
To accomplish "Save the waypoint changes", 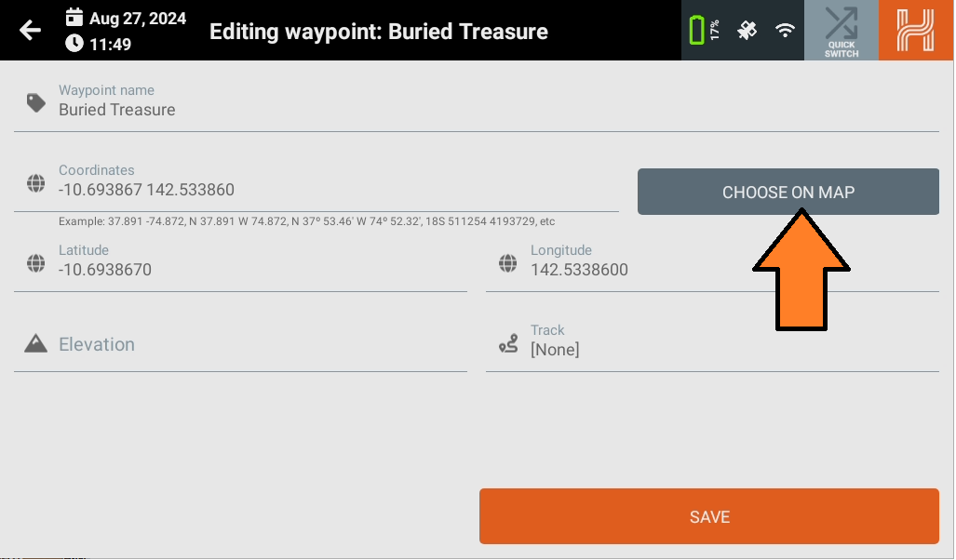I will pos(709,516).
